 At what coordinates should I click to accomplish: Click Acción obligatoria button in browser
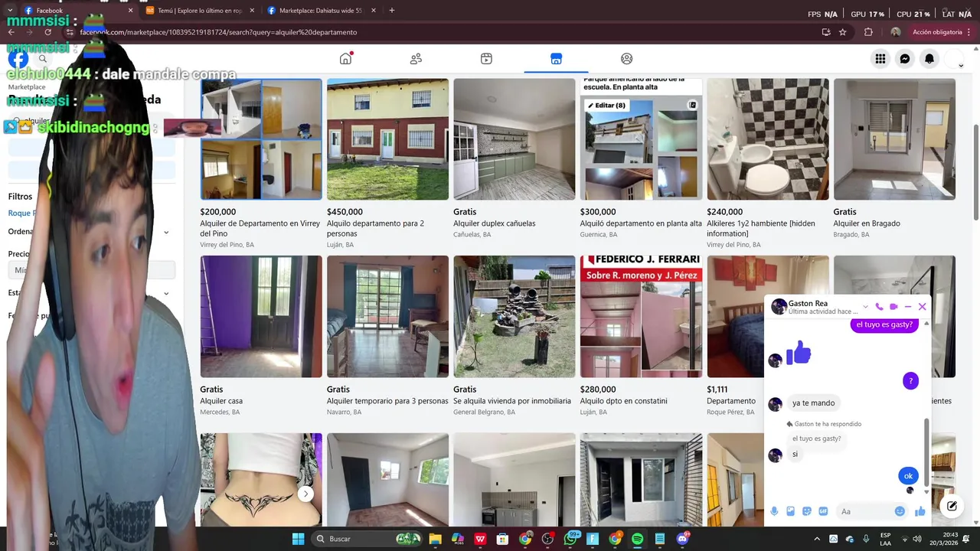(x=937, y=32)
